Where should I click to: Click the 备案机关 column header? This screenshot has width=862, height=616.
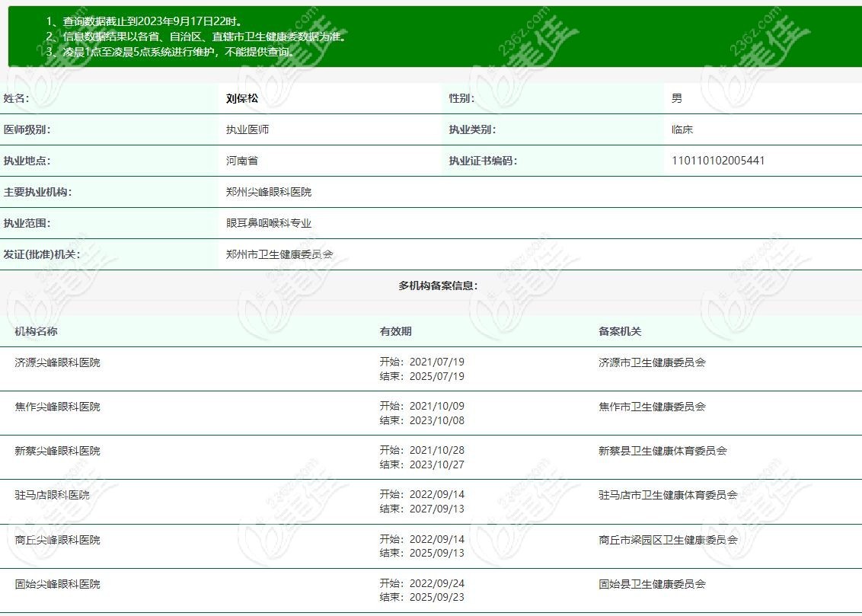[620, 331]
